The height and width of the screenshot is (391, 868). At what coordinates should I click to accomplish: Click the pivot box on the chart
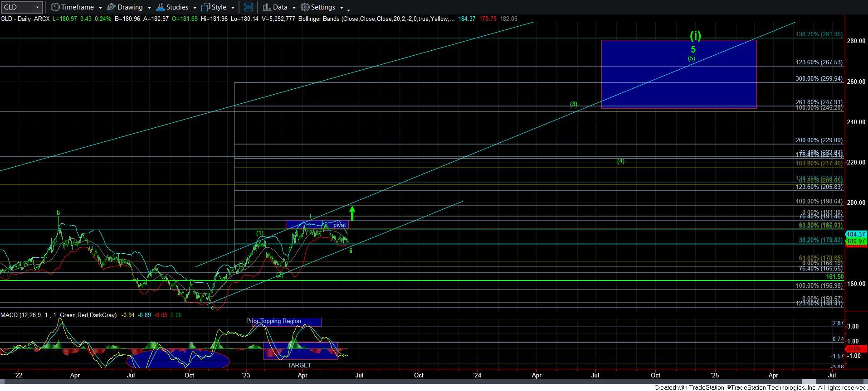[339, 225]
